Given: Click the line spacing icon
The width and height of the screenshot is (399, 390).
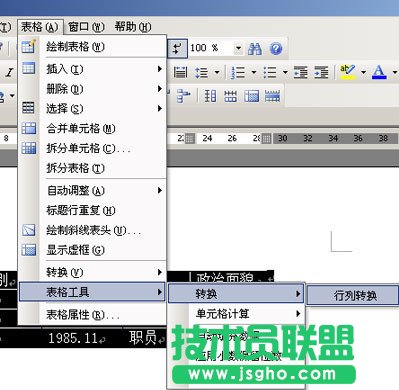Looking at the screenshot, I should [201, 72].
